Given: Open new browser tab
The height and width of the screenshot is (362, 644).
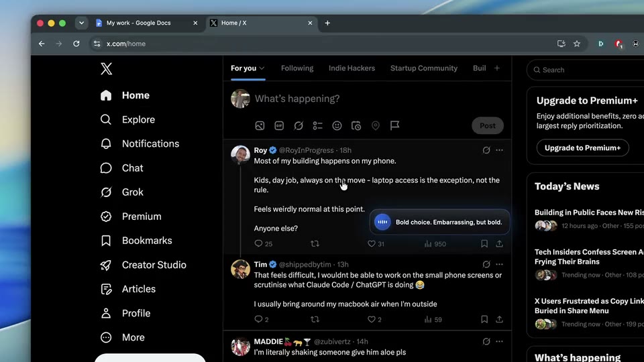Looking at the screenshot, I should click(327, 23).
